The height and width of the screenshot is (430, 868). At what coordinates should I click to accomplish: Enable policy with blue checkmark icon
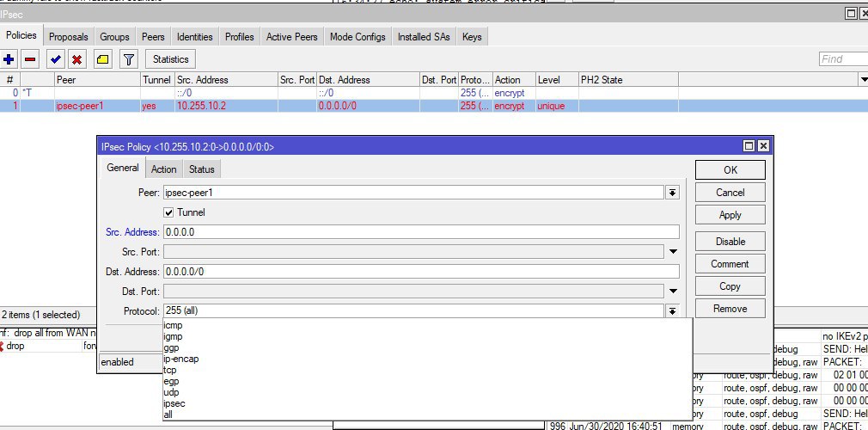pyautogui.click(x=55, y=59)
